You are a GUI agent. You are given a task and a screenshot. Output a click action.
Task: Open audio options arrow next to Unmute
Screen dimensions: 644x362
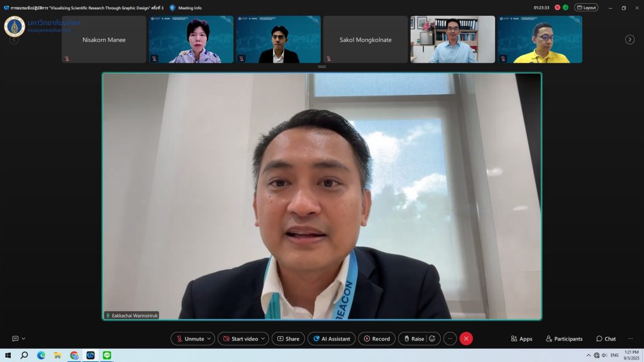(x=209, y=339)
